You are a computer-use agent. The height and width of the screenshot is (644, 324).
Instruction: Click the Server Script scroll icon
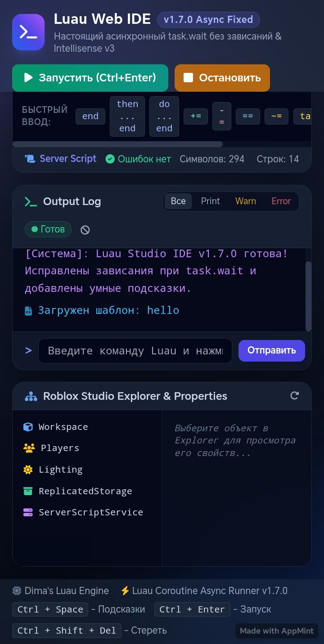click(30, 159)
